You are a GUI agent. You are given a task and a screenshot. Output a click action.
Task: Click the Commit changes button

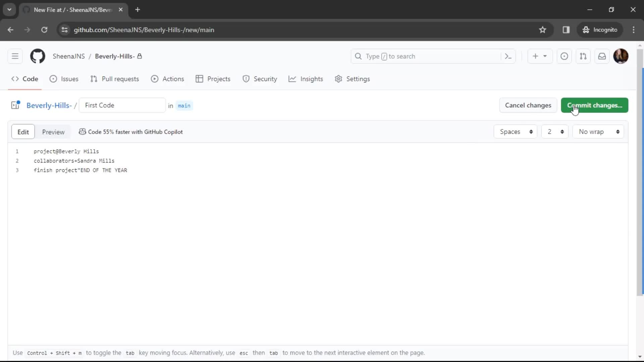pyautogui.click(x=594, y=105)
